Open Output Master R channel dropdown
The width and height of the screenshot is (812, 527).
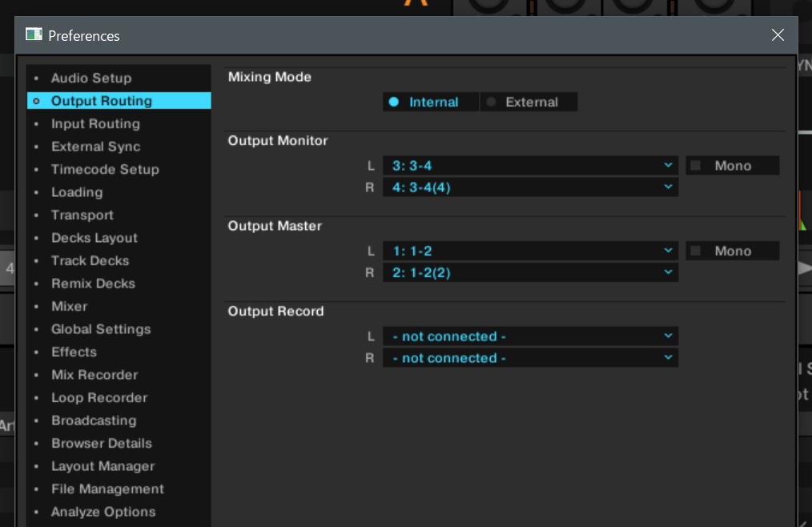pyautogui.click(x=530, y=273)
